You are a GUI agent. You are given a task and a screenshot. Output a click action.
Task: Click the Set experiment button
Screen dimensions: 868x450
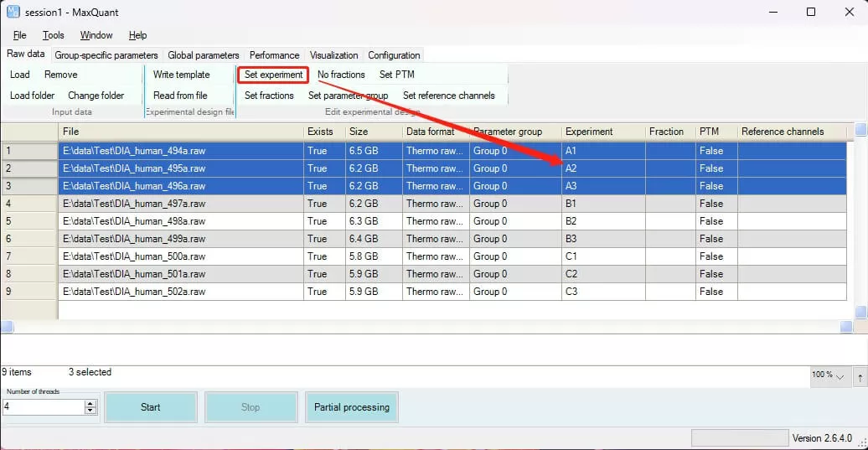(x=273, y=75)
